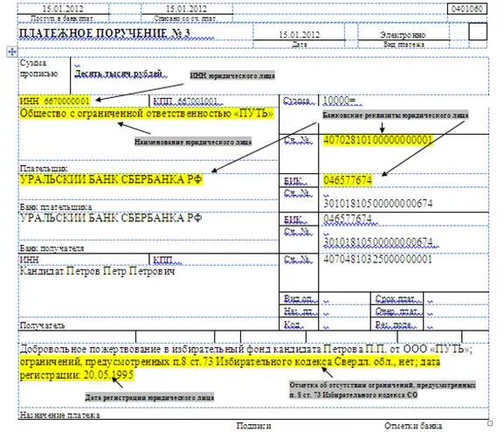Click the "Рез. поле" field label
Viewport: 504px width, 432px height.
(393, 324)
